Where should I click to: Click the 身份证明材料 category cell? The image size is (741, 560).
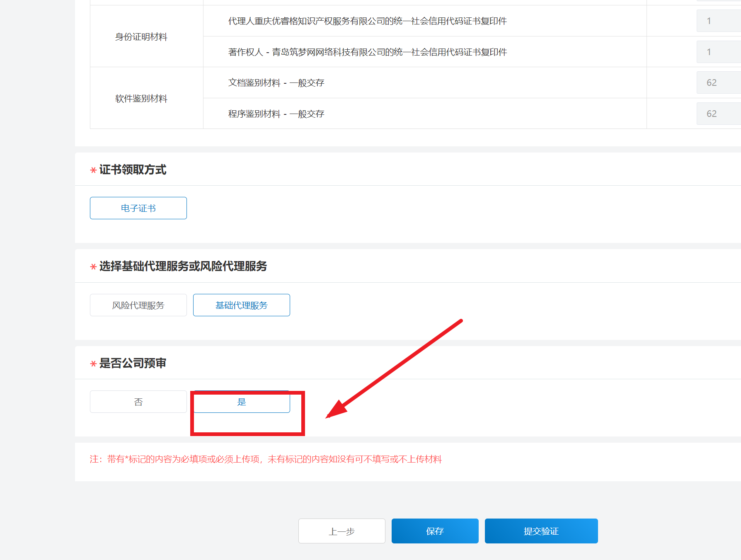(x=141, y=36)
